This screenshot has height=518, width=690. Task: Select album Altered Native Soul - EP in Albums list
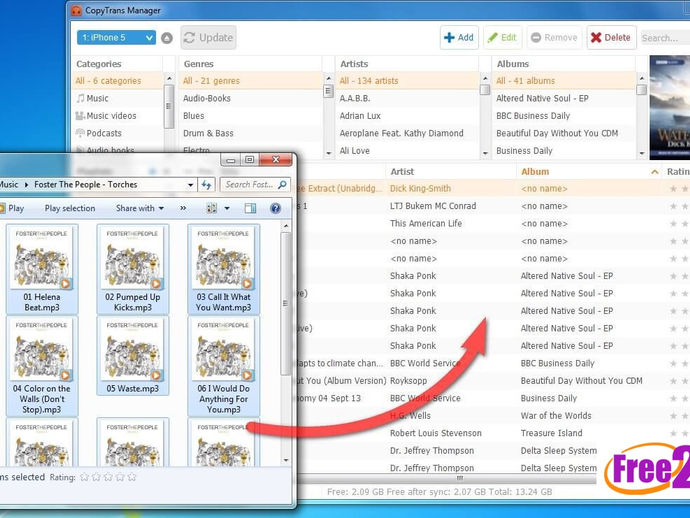pos(564,98)
